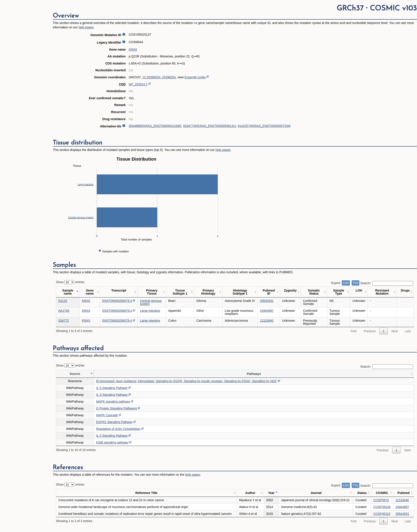Open the COSP36246 reference link
417x532 pixels.
(382, 507)
